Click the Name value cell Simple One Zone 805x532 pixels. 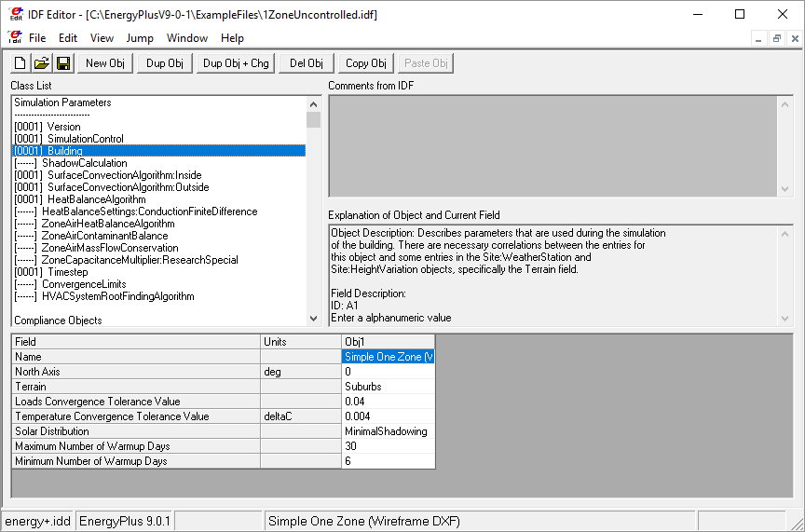[x=389, y=357]
